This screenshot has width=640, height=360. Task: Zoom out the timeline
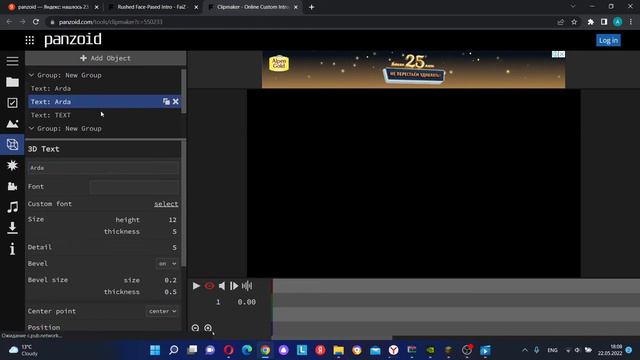tap(195, 328)
